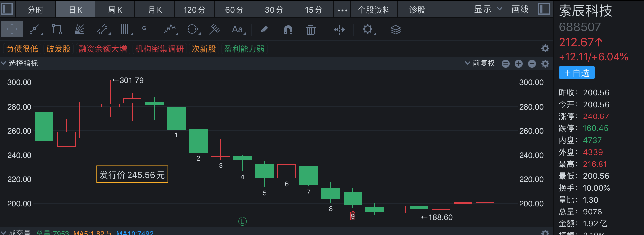
Task: Delete drawings with the trash icon
Action: 310,30
